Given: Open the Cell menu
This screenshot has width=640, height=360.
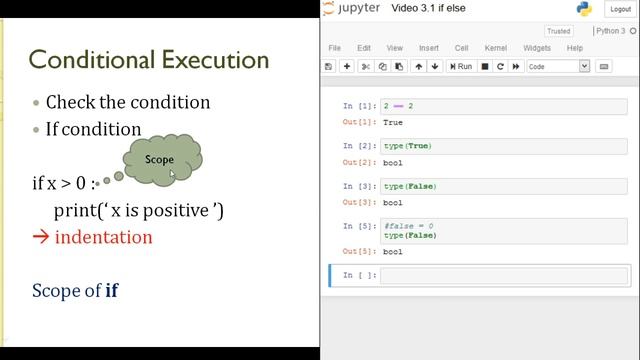Looking at the screenshot, I should pos(462,48).
